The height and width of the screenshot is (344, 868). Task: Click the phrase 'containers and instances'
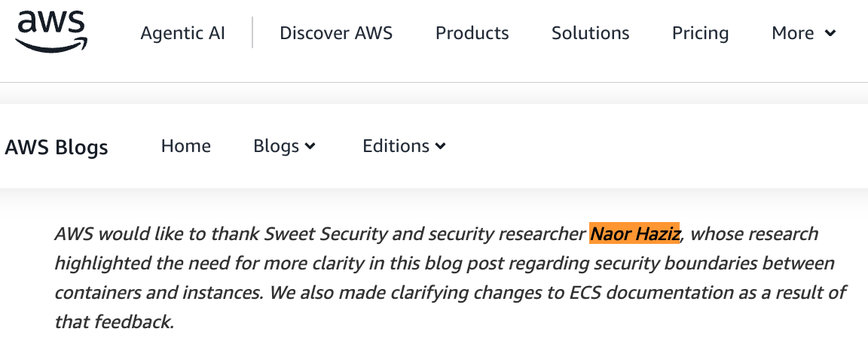158,292
